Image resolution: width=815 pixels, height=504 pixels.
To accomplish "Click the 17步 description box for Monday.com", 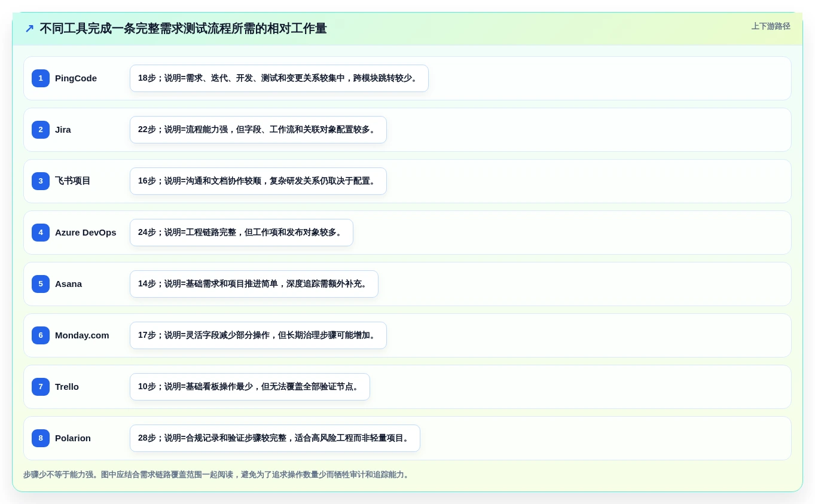I will pos(258,335).
